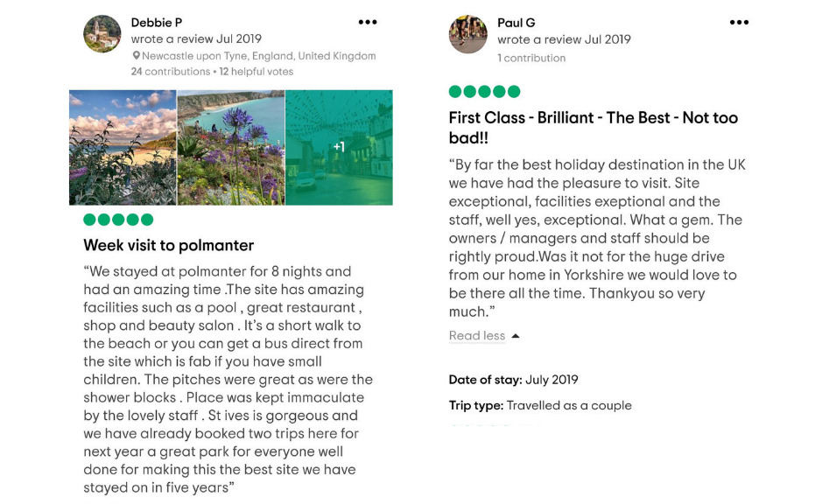Viewport: 815px width, 504px height.
Task: Click Debbie P's five-bubble rating
Action: [118, 220]
